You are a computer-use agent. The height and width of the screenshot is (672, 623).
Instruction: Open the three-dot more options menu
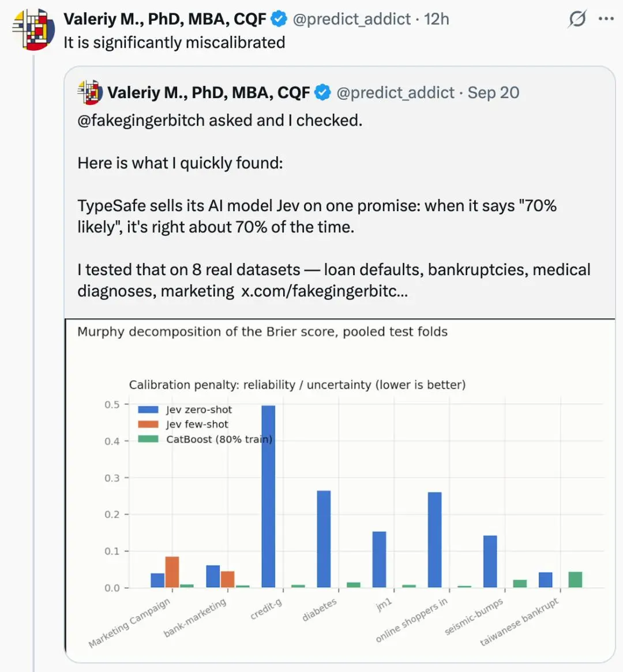coord(606,19)
